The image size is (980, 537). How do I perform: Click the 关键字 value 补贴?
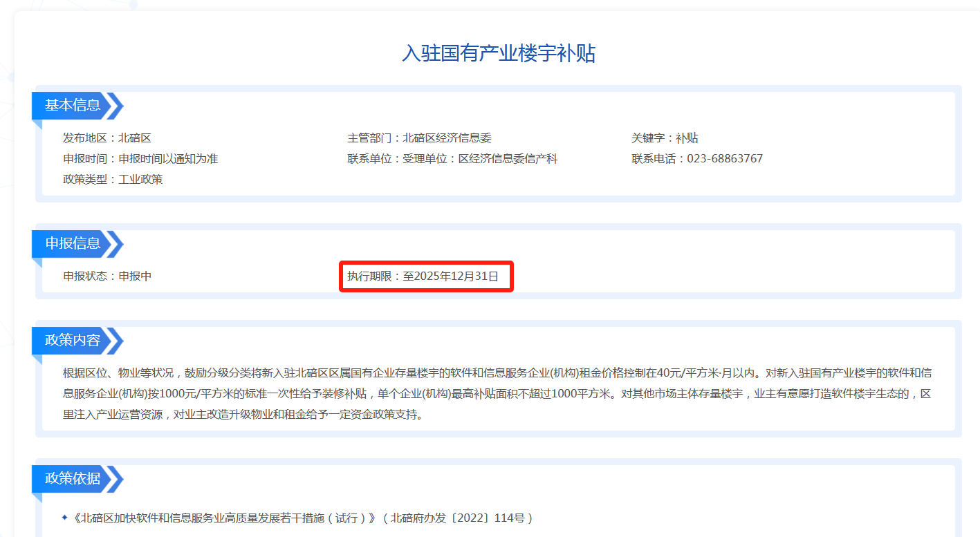click(x=687, y=138)
